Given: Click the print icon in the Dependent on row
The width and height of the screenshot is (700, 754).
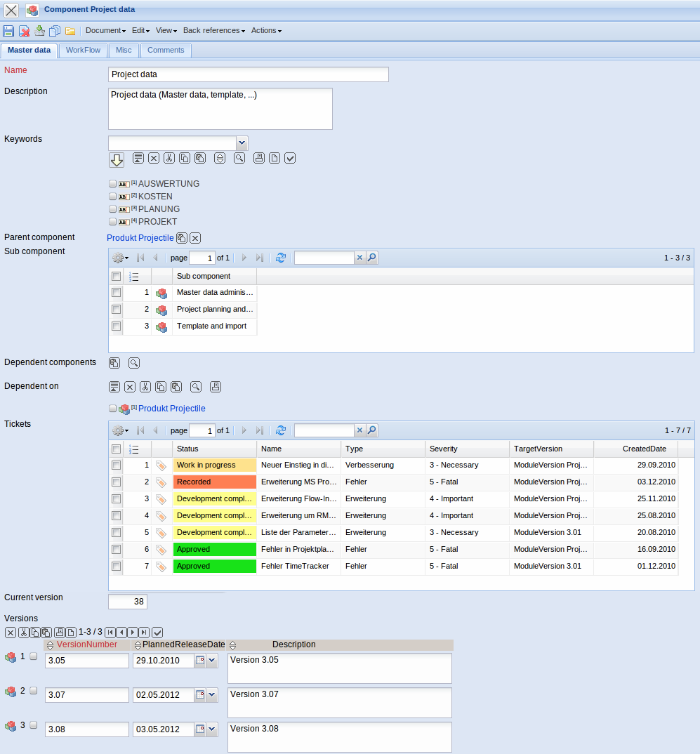Looking at the screenshot, I should tap(215, 386).
